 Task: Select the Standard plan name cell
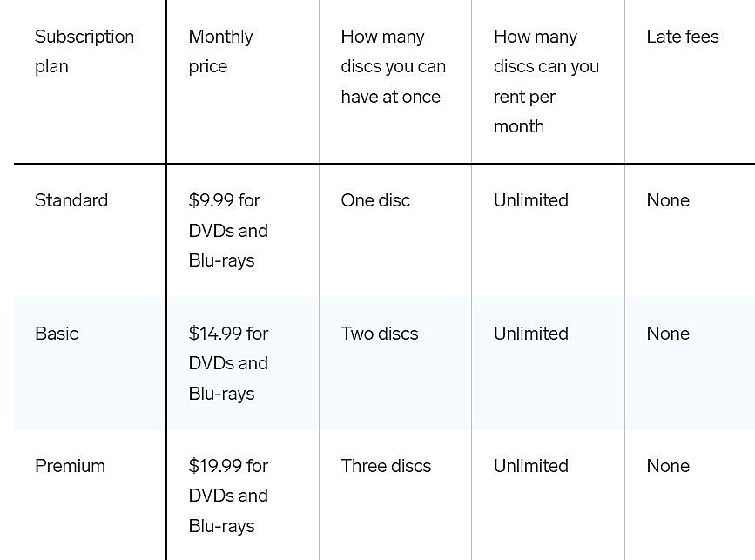click(71, 200)
